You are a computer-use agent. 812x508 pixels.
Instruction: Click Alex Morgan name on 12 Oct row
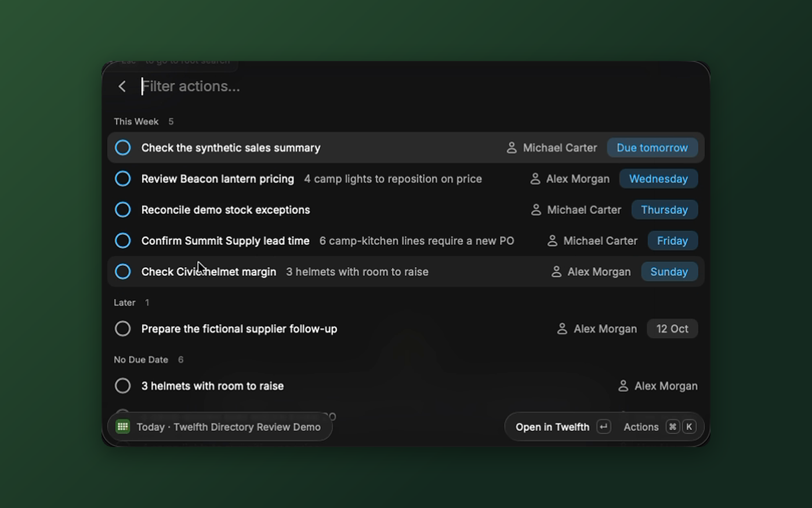[605, 329]
